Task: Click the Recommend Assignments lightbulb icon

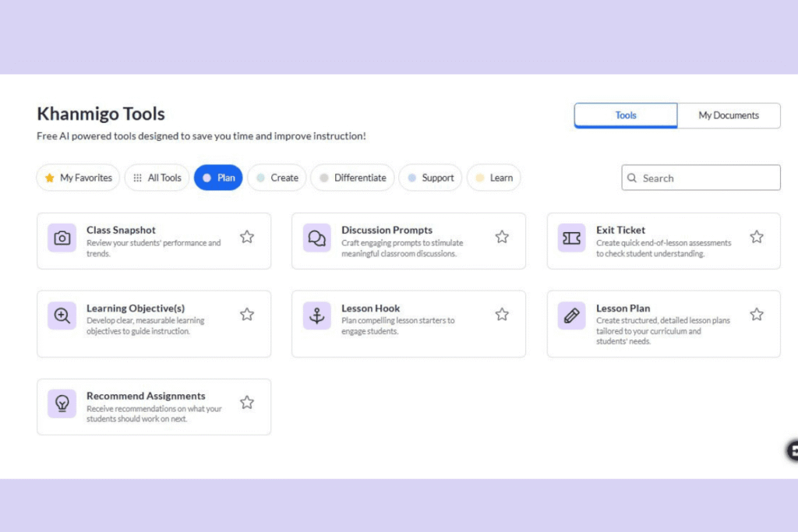Action: point(62,403)
